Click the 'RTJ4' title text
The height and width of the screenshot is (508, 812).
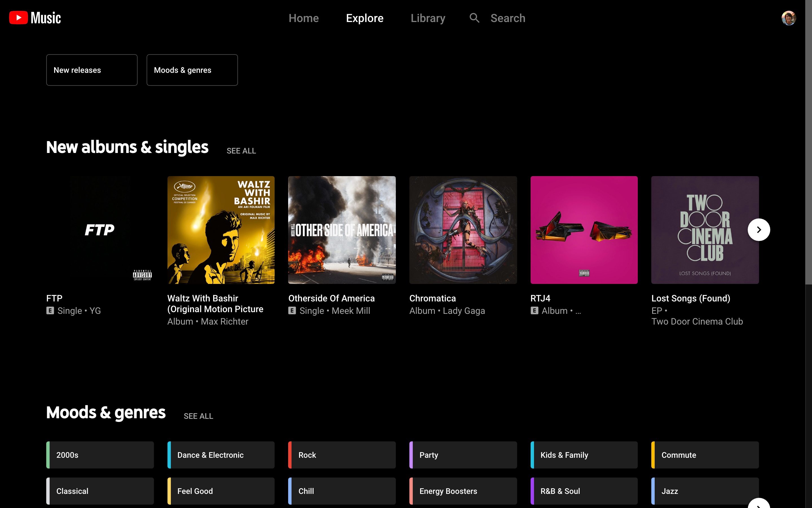[540, 298]
